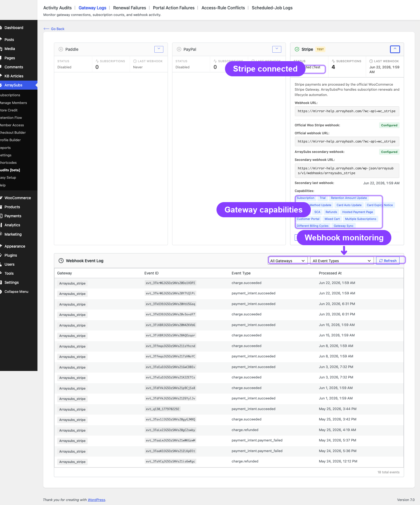Click the Card Auto Update capability tag
The image size is (420, 505).
349,205
